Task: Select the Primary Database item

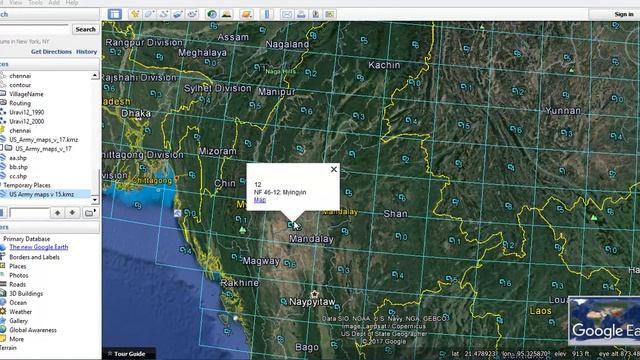Action: coord(27,239)
